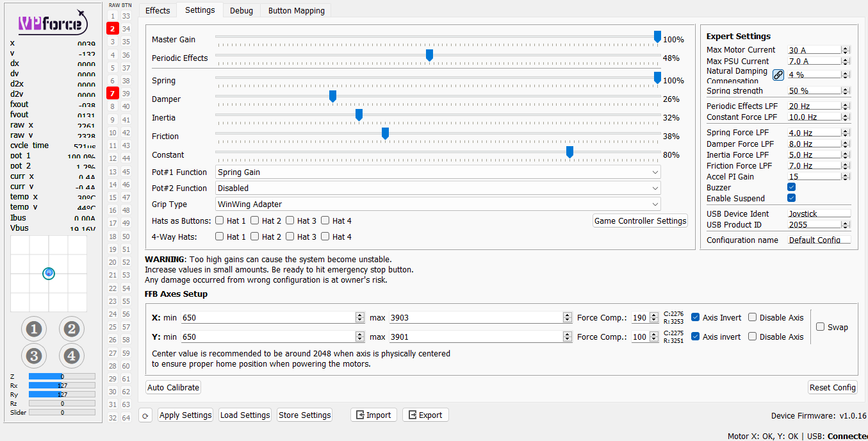Image resolution: width=868 pixels, height=441 pixels.
Task: Click the Spring strength value field
Action: coord(814,91)
